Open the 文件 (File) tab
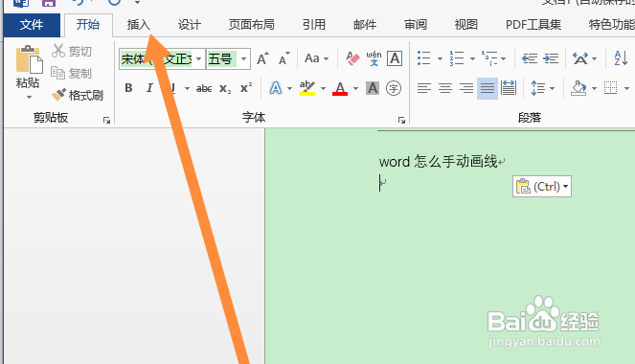Viewport: 635px width, 364px height. click(32, 25)
